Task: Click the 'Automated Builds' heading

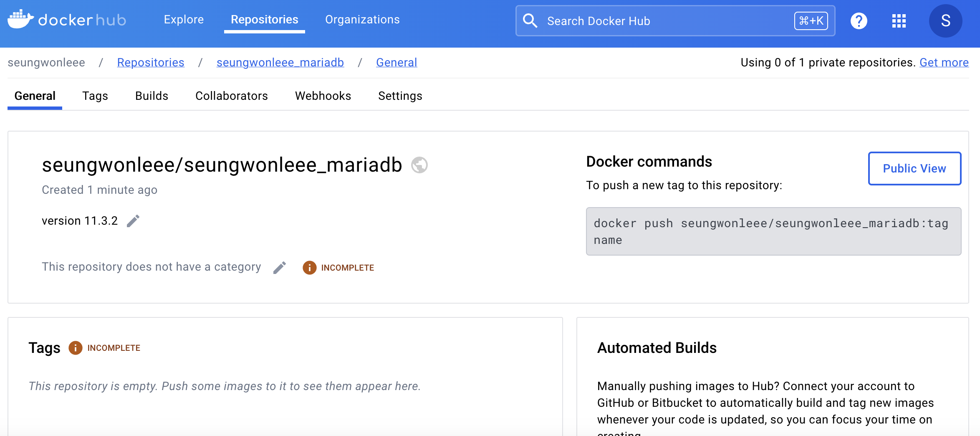Action: tap(657, 348)
